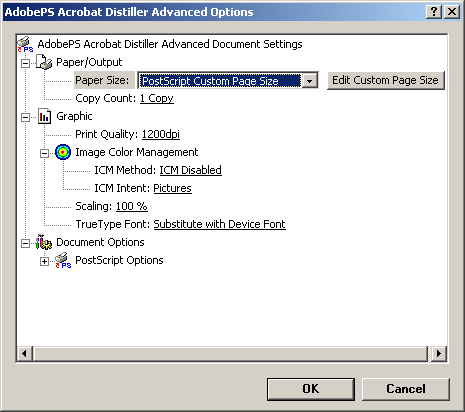Close the Advanced Options dialog with X
465x412 pixels.
tap(452, 12)
